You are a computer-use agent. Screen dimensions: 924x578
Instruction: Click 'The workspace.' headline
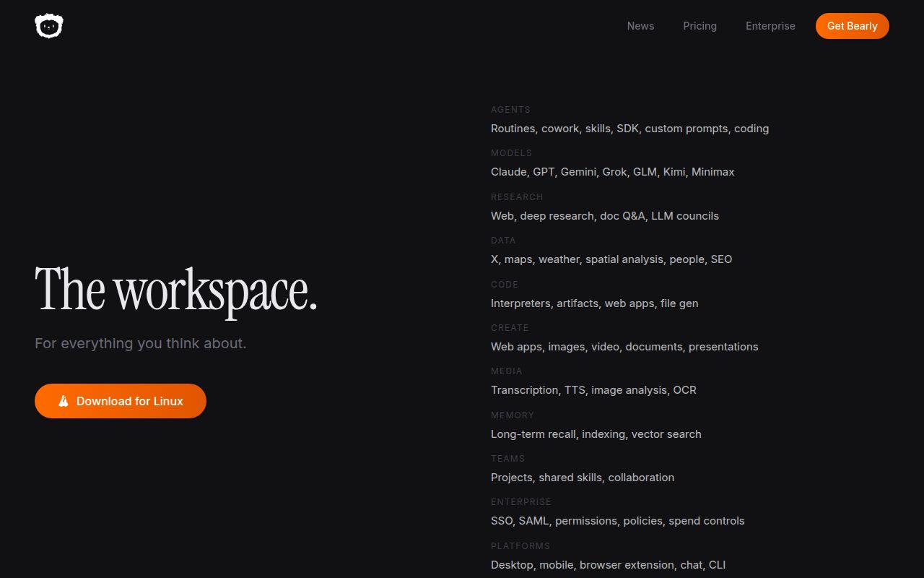click(x=176, y=290)
